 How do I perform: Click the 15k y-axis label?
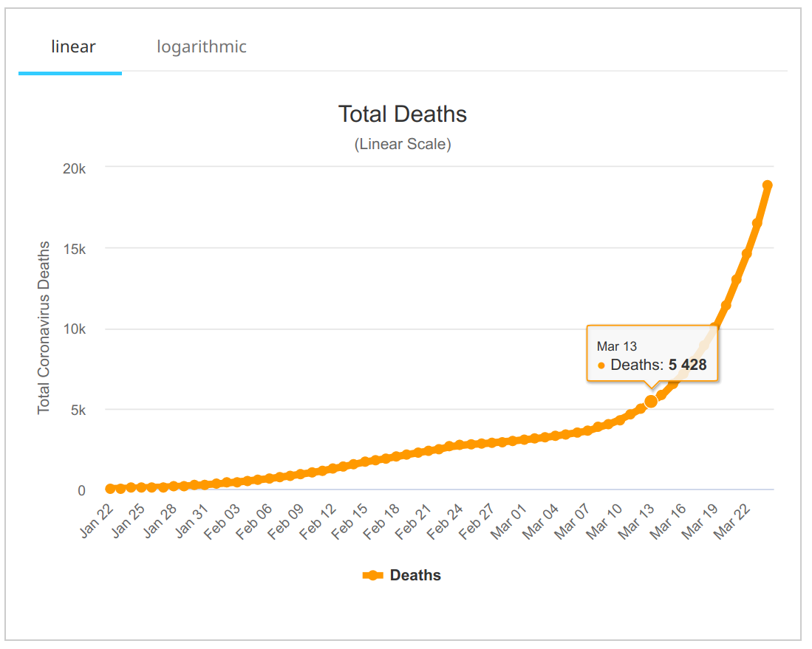[x=73, y=249]
